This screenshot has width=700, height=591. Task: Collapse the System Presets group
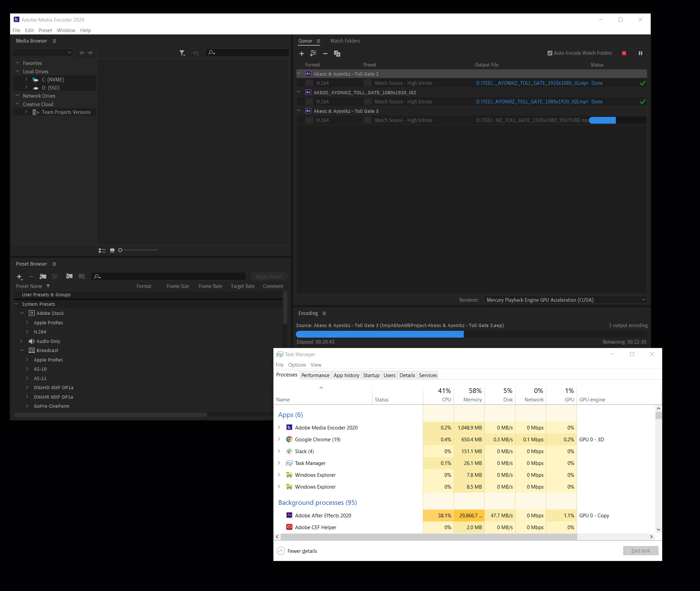click(16, 304)
